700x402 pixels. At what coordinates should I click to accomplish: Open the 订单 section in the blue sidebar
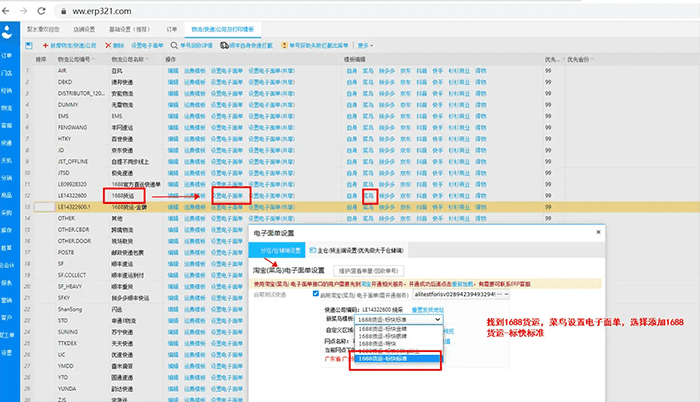[x=6, y=55]
